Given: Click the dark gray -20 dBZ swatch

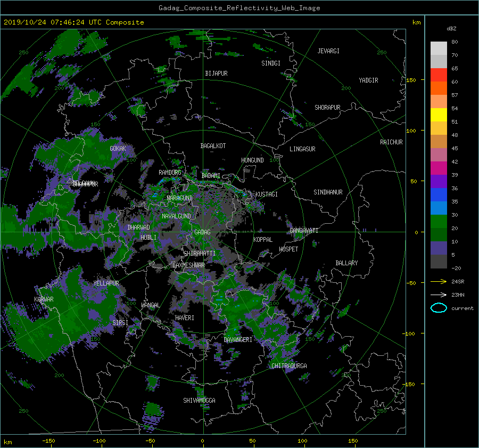Looking at the screenshot, I should [x=439, y=261].
